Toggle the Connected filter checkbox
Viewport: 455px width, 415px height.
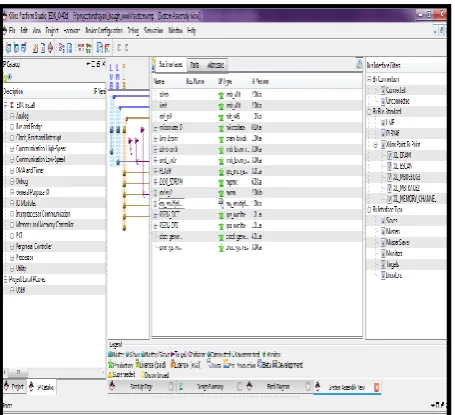click(x=383, y=90)
